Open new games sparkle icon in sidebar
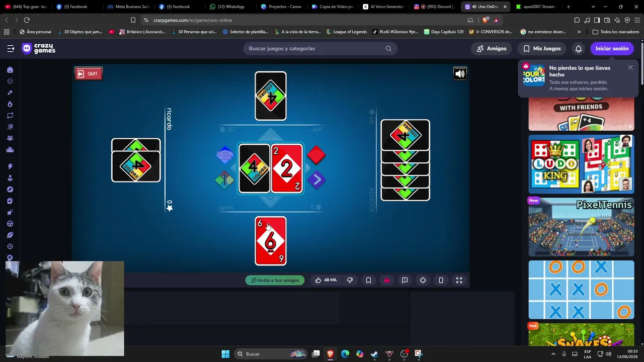644x362 pixels. tap(10, 93)
